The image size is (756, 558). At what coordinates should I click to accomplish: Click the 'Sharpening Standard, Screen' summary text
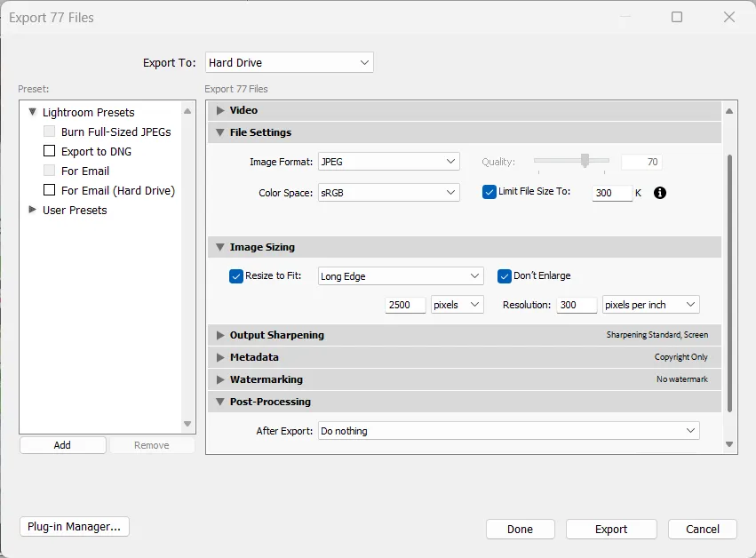point(657,335)
